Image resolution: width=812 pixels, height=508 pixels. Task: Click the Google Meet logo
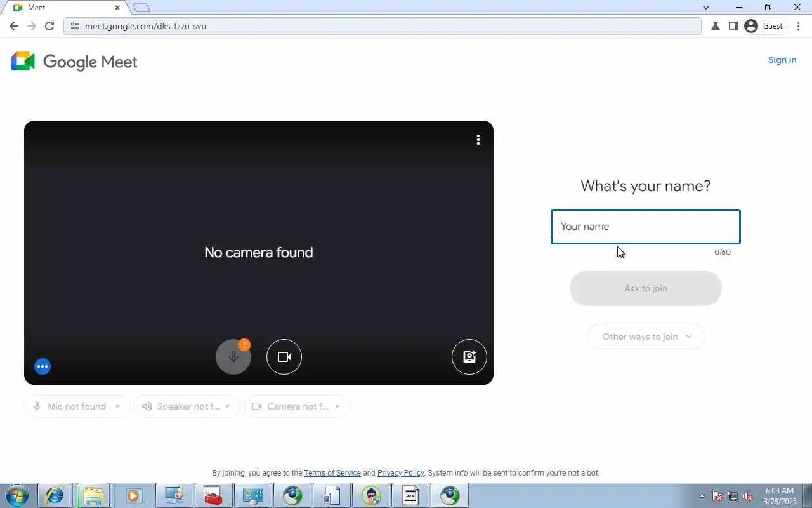74,62
